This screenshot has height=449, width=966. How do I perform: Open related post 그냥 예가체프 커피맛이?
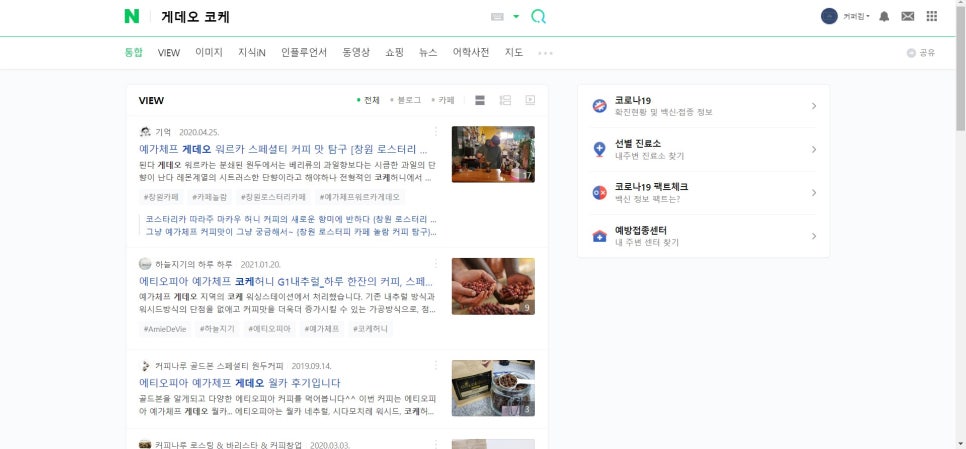(x=291, y=232)
